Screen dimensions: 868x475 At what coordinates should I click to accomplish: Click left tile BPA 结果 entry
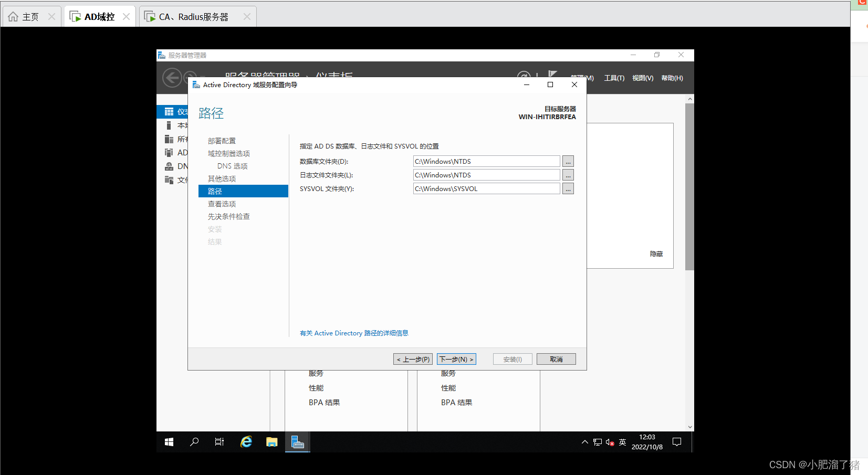(325, 403)
